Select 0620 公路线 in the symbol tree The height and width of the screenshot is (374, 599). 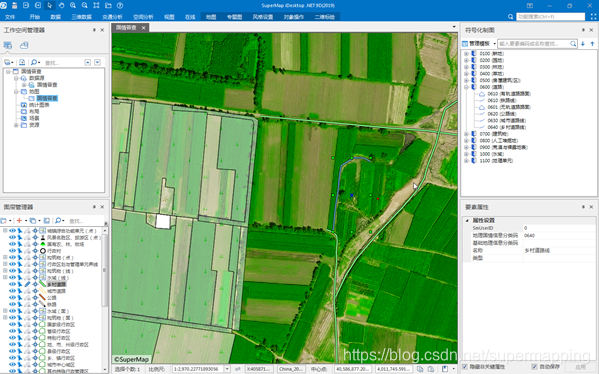pos(502,114)
